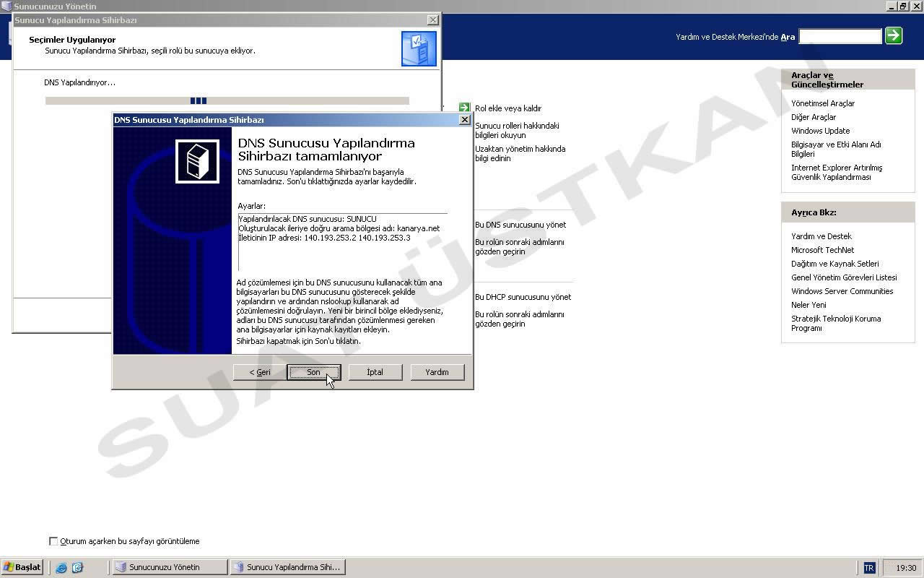Viewport: 924px width, 578px height.
Task: Switch to Sunucunuzu Yönetin taskbar button
Action: click(170, 567)
